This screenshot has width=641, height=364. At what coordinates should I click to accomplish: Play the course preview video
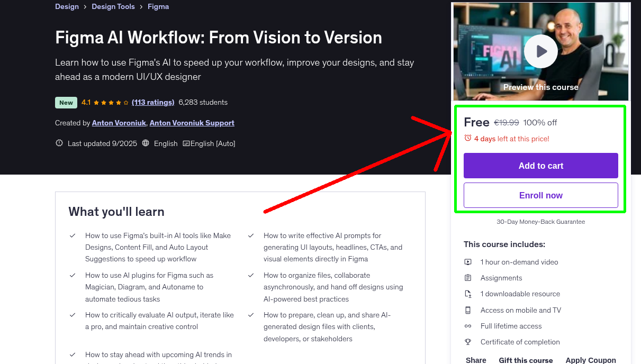point(540,51)
